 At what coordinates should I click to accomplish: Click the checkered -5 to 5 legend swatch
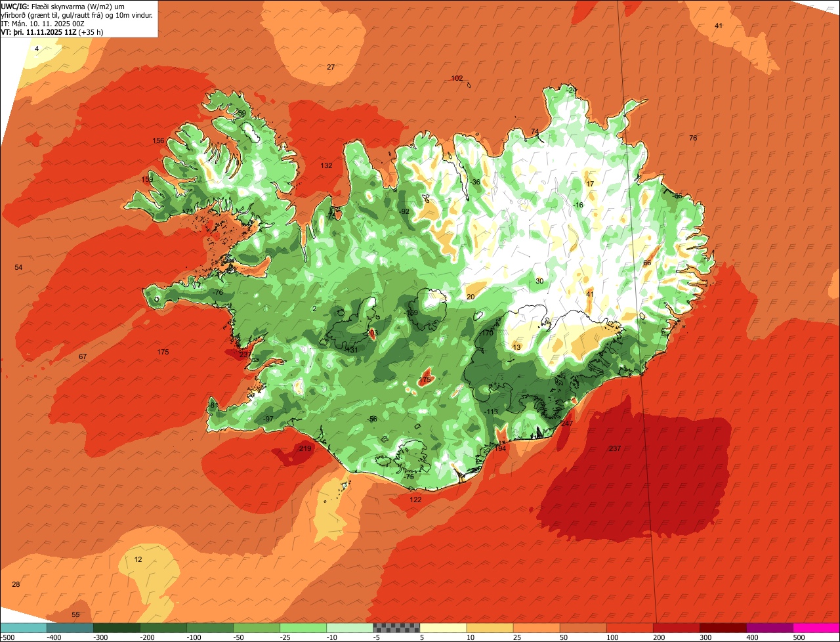[x=396, y=628]
